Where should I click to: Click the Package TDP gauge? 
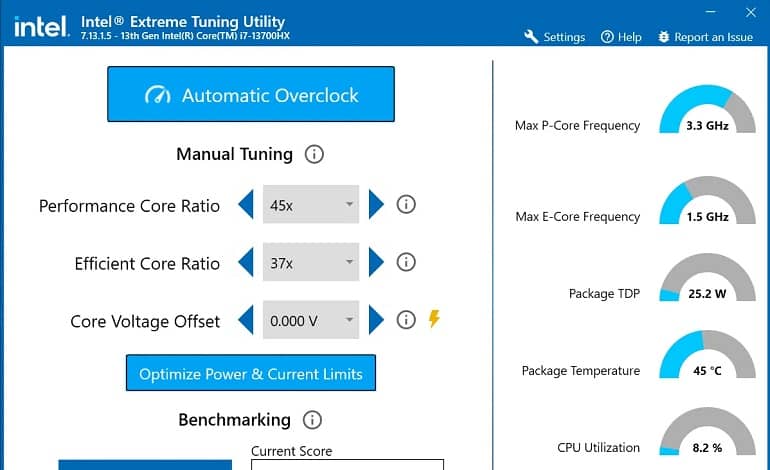click(x=707, y=277)
